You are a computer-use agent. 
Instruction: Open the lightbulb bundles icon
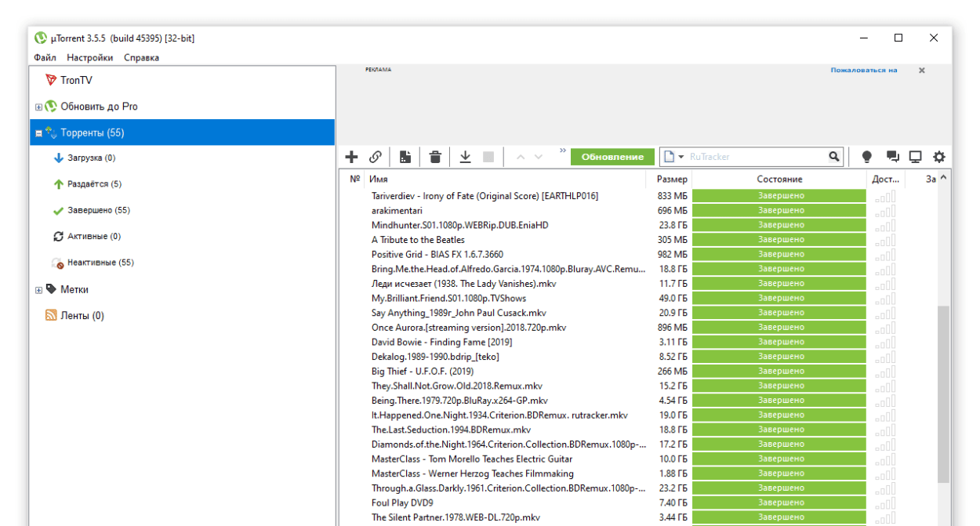866,157
